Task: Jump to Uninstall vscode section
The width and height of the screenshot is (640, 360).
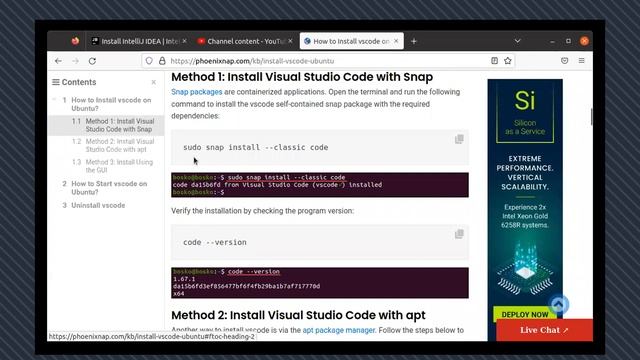Action: click(x=98, y=205)
